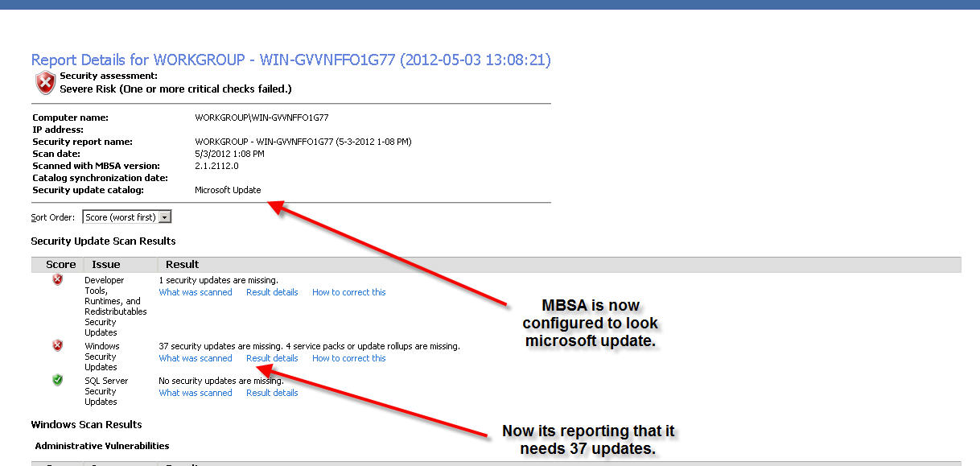Click computer name value WORKGROUP\WIN-GVVNFFO1G77
Image resolution: width=980 pixels, height=466 pixels.
tap(261, 118)
